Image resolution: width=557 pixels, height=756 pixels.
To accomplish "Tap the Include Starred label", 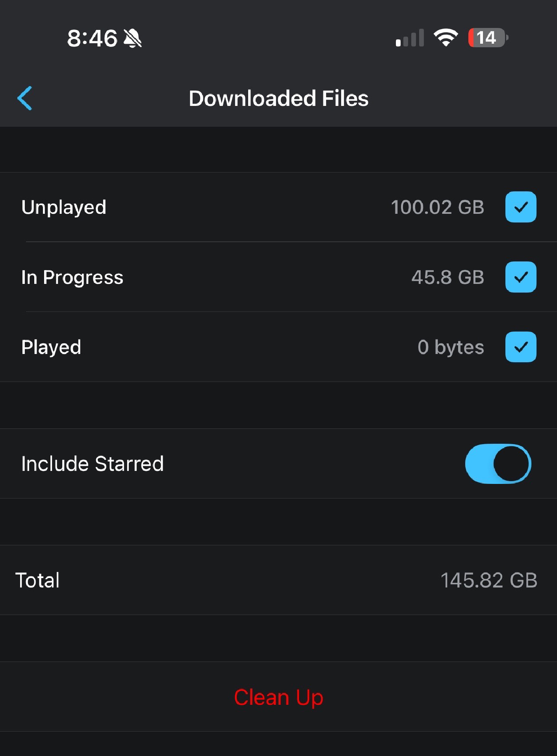I will pyautogui.click(x=93, y=463).
